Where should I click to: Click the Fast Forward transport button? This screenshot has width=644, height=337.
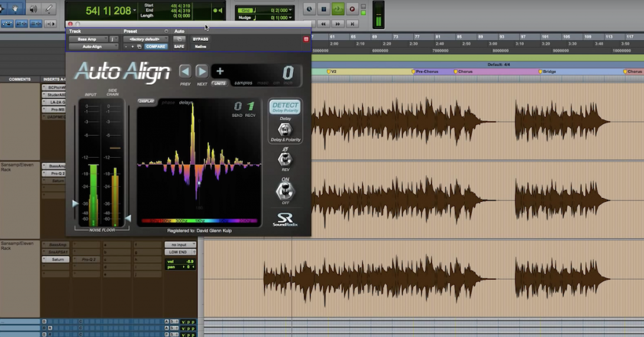(x=338, y=24)
